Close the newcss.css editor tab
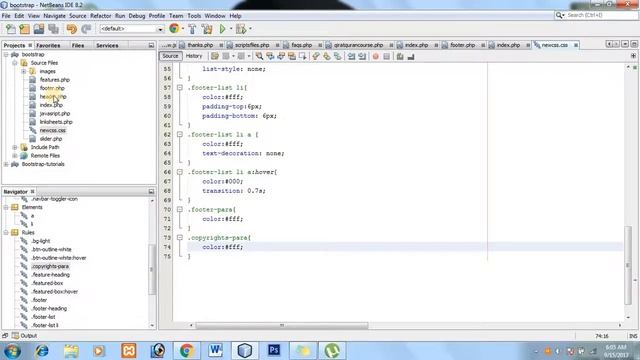This screenshot has height=360, width=640. pyautogui.click(x=576, y=45)
